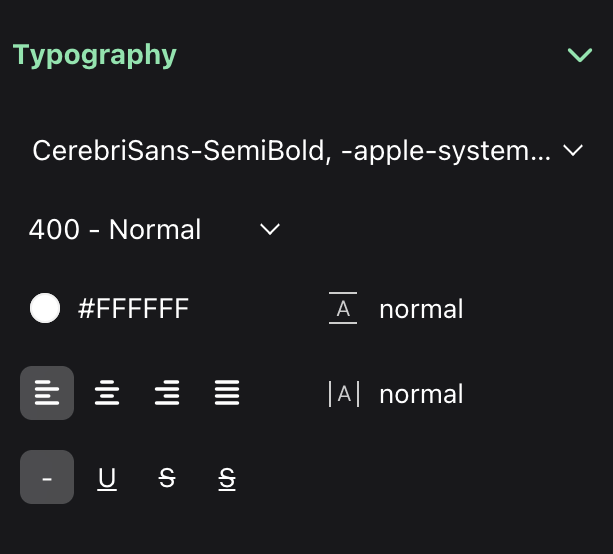Click the line height icon

[343, 309]
